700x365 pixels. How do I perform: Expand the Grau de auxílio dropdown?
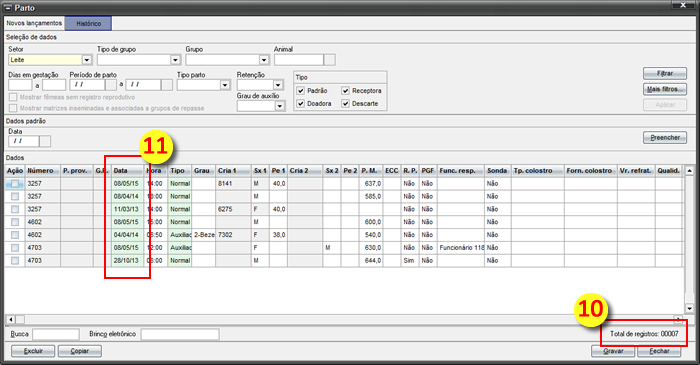[x=279, y=106]
